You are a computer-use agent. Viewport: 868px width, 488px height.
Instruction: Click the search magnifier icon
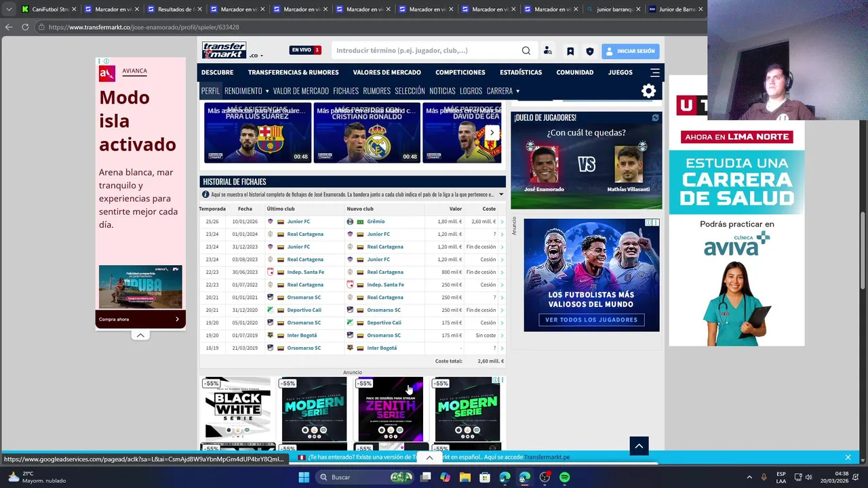click(526, 51)
